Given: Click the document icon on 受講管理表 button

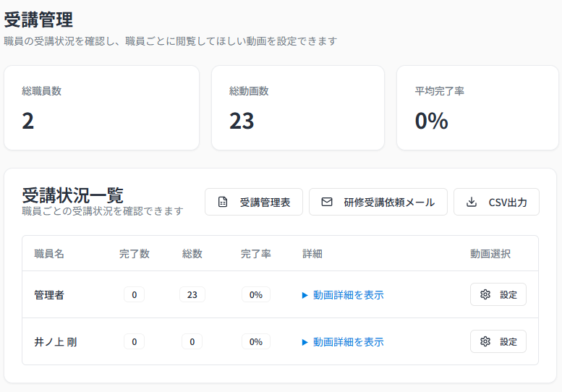Looking at the screenshot, I should (x=223, y=203).
